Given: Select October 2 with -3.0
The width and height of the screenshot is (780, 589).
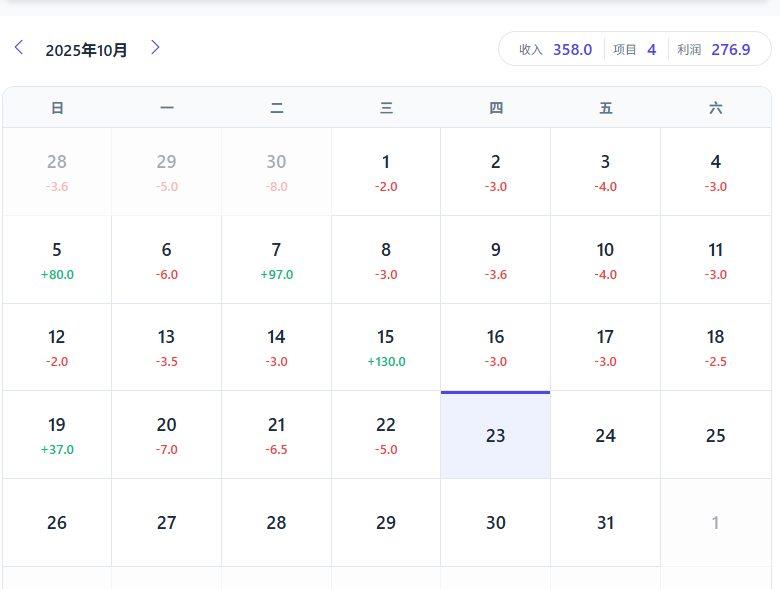Looking at the screenshot, I should pos(495,172).
